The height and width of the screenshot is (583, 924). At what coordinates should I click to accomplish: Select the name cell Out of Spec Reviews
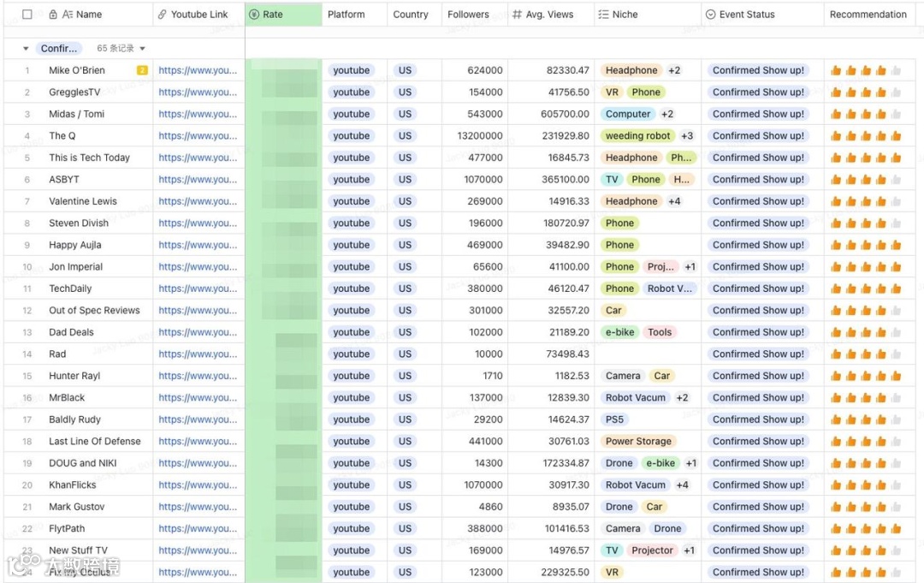pyautogui.click(x=94, y=310)
